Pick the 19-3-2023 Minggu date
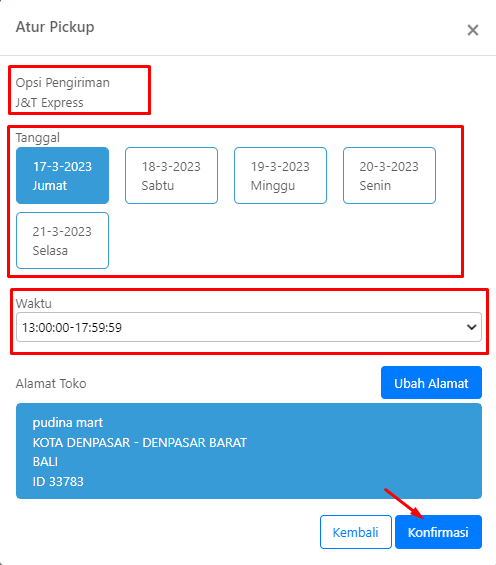 point(280,175)
